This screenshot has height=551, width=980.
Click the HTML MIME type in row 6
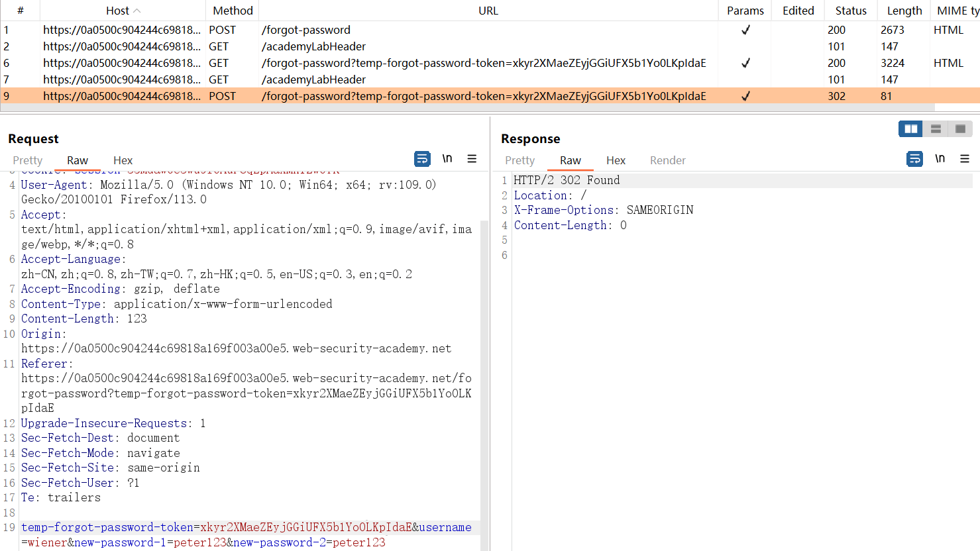point(948,63)
